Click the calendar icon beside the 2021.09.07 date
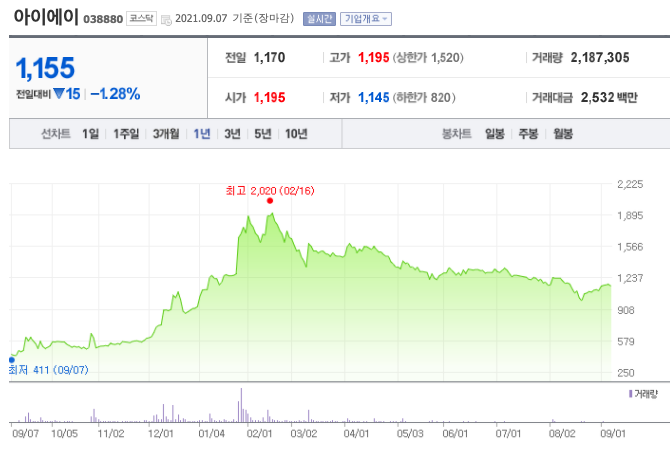Screen dimensions: 670x457 pos(166,20)
